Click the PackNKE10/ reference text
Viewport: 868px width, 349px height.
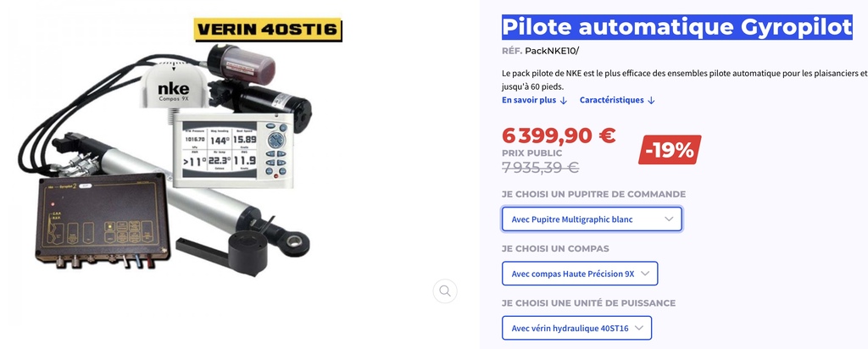[x=552, y=51]
